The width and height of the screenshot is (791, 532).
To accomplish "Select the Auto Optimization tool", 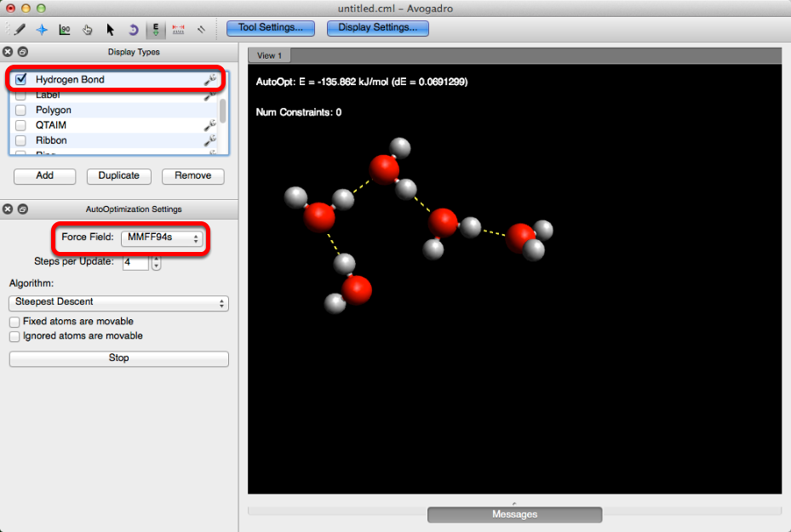I will [x=156, y=29].
